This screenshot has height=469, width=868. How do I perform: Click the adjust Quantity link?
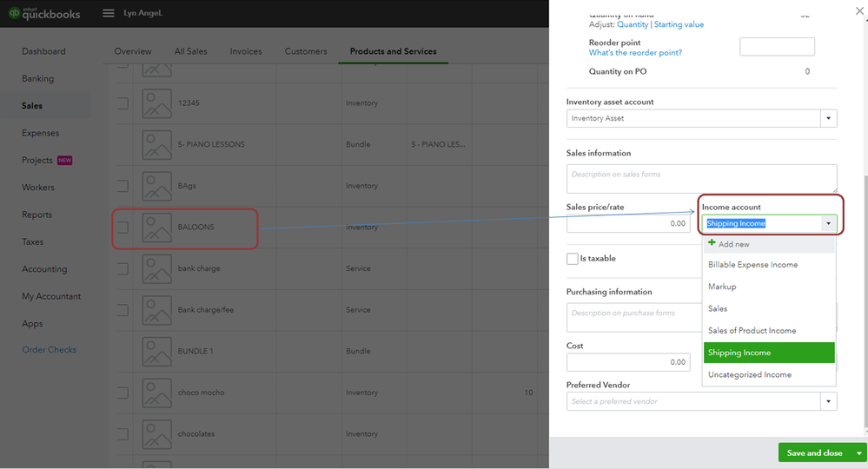coord(633,24)
